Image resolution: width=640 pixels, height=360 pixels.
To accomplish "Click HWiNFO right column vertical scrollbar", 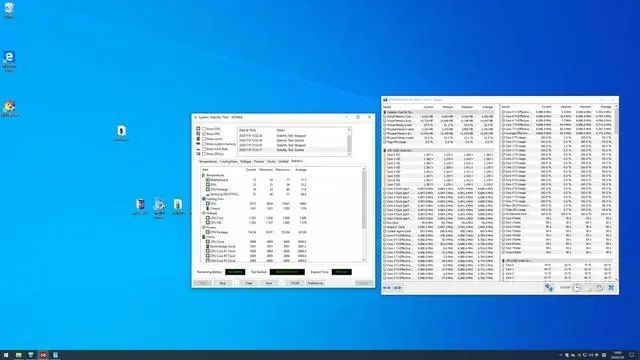I will (616, 192).
